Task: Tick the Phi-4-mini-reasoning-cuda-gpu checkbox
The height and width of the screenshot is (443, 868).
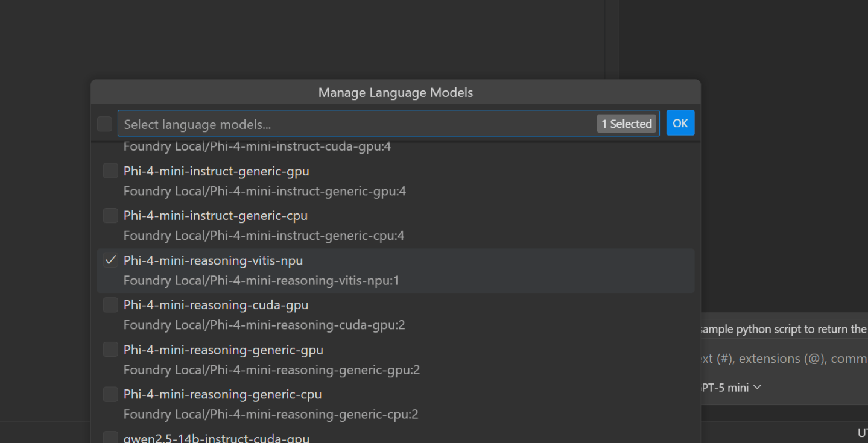Action: click(x=110, y=305)
